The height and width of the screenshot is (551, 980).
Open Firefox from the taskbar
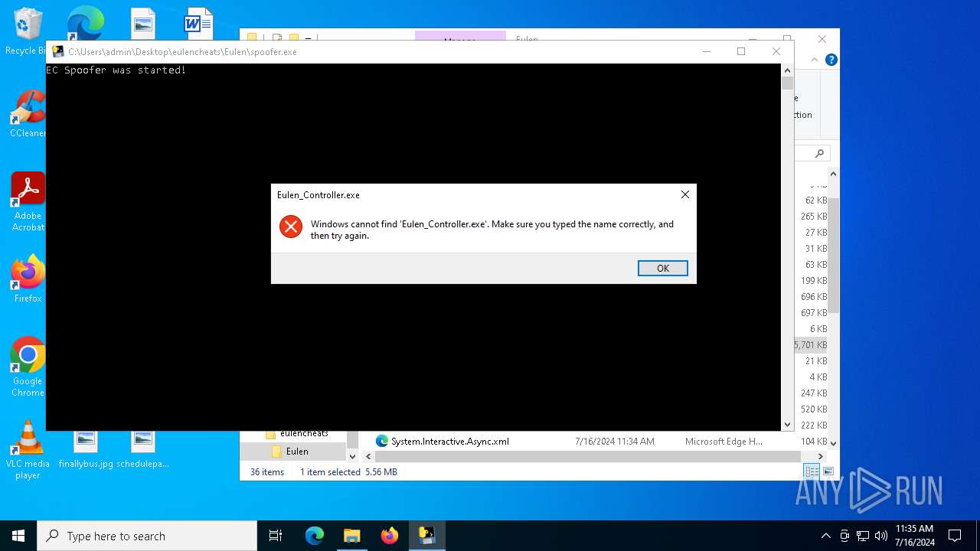click(389, 536)
